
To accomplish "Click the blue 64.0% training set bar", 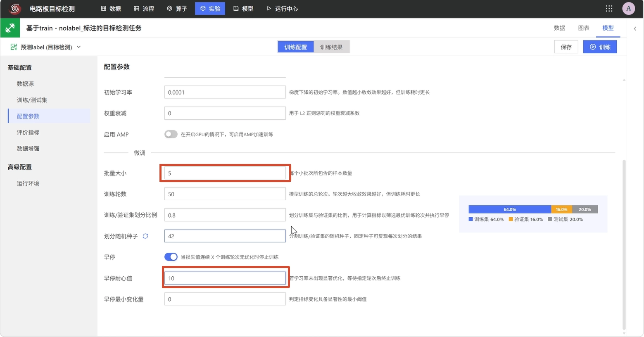I will point(510,209).
